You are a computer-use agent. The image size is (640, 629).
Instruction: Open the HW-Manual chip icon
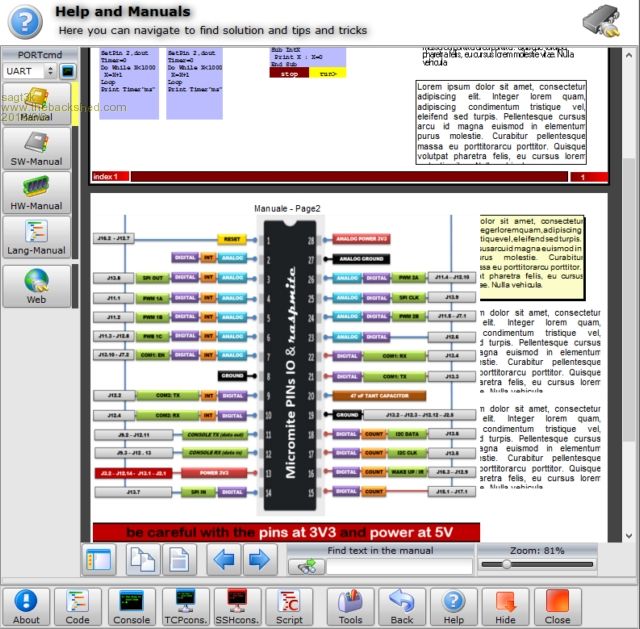click(x=37, y=192)
